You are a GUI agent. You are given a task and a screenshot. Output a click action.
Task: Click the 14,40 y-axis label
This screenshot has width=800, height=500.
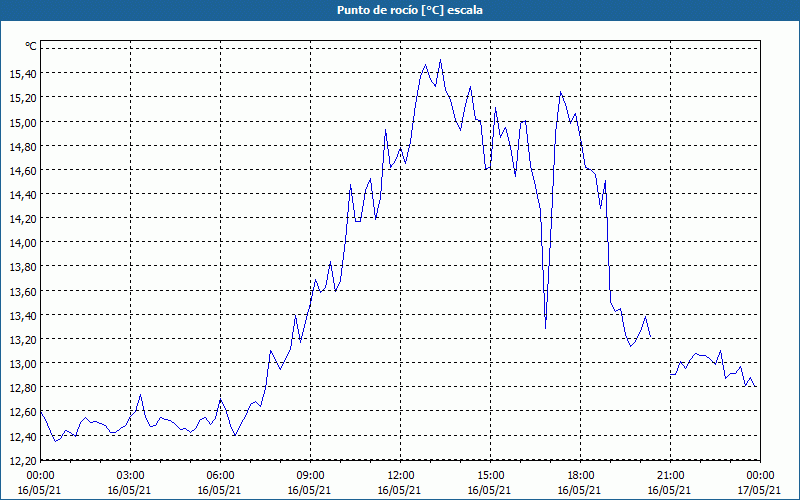pos(23,195)
